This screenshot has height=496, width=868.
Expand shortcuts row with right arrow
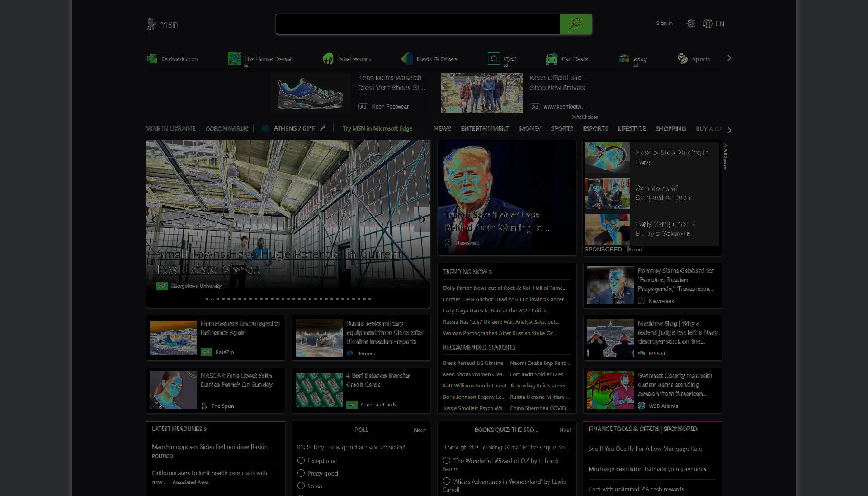(729, 58)
